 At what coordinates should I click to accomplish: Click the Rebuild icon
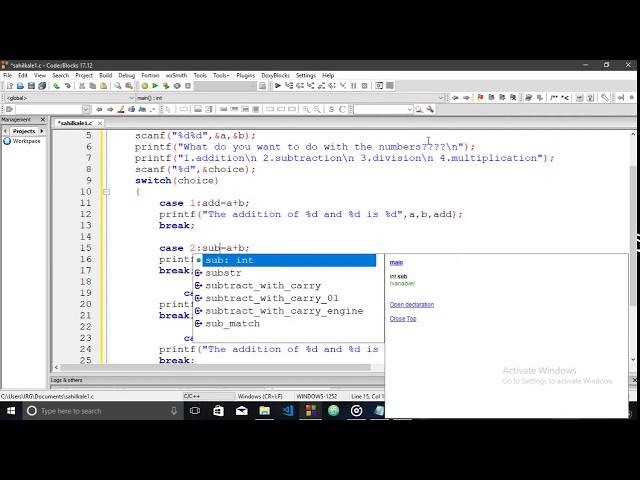(177, 86)
